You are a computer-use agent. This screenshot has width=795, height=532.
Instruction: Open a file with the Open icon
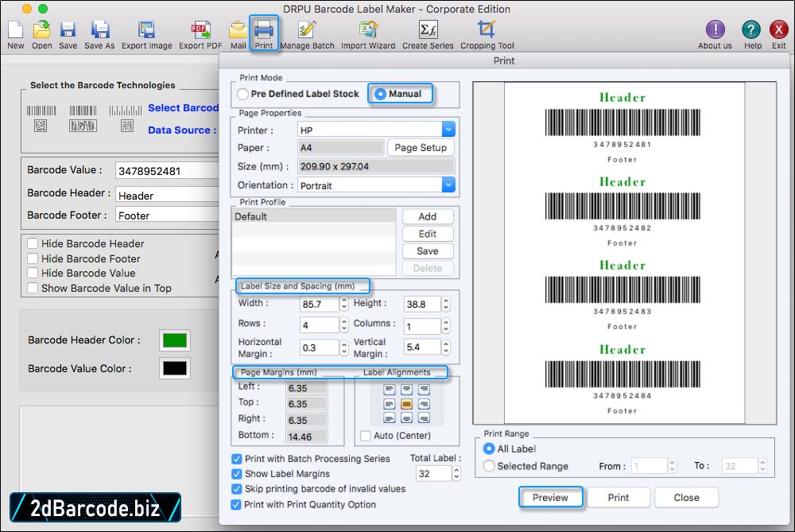(41, 30)
